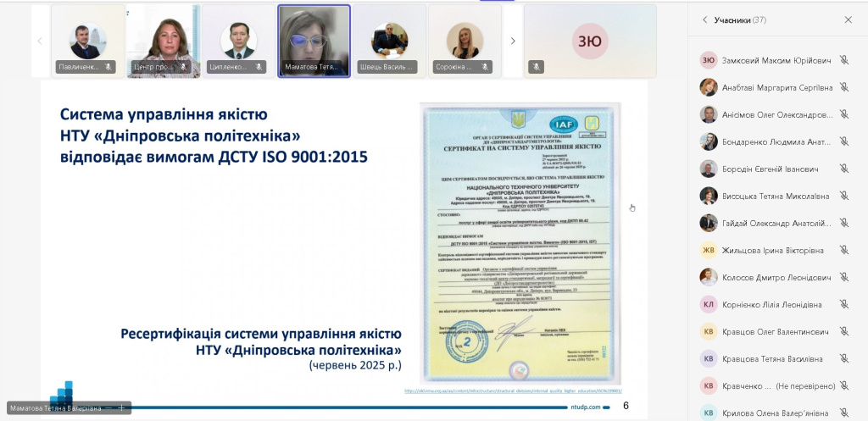Viewport: 868px width, 421px height.
Task: Click photo avatar of Гайдай Олександр
Action: pyautogui.click(x=709, y=223)
